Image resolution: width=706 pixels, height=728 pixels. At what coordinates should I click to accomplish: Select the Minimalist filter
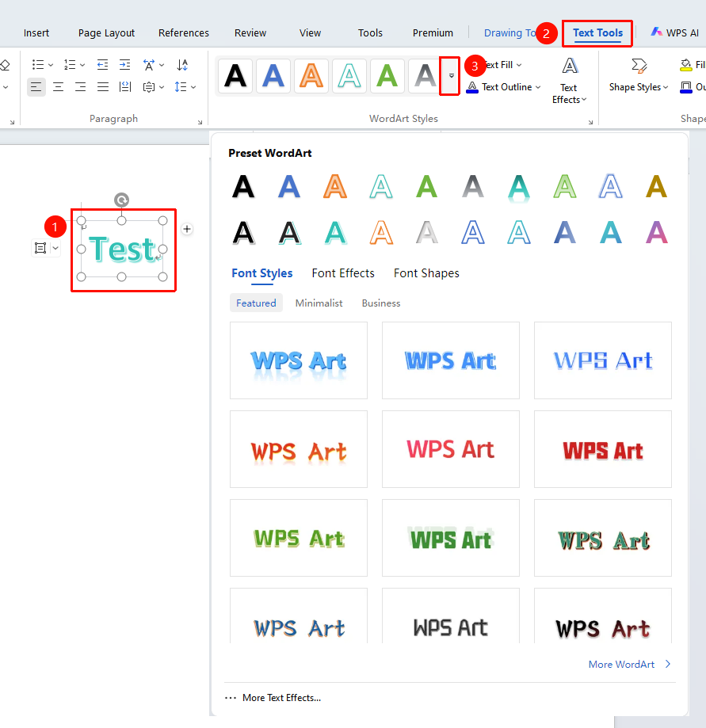click(319, 303)
